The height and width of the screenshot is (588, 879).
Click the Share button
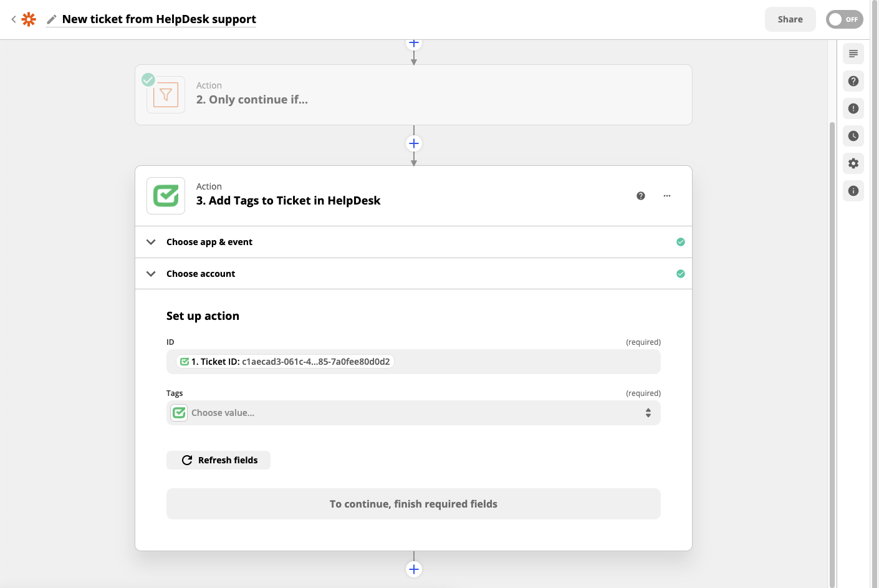[790, 19]
